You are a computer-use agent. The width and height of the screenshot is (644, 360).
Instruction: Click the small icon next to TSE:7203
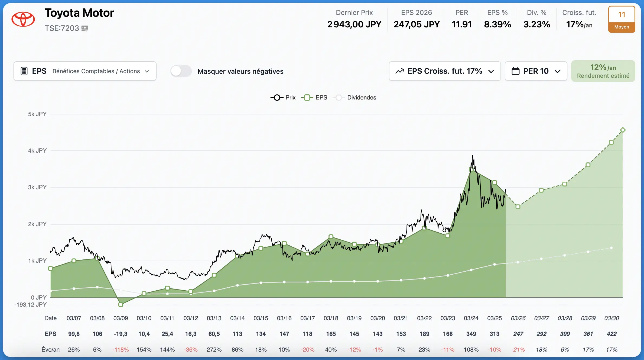pyautogui.click(x=85, y=28)
